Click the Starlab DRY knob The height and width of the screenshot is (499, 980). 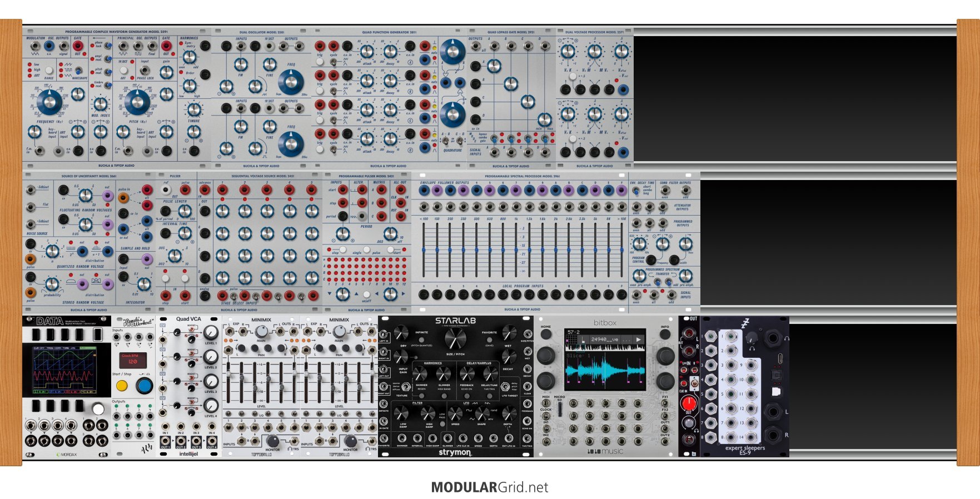tap(400, 333)
